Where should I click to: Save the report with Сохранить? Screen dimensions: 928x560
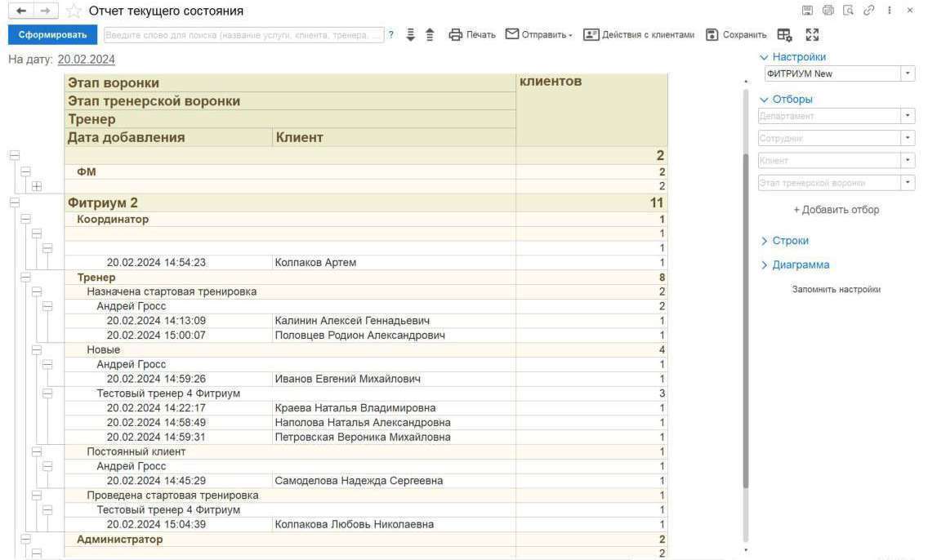736,35
